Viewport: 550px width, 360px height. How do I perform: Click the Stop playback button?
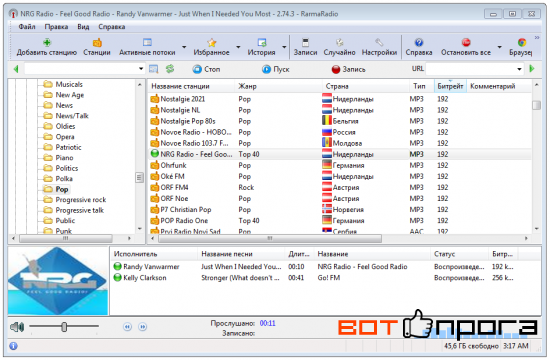click(206, 69)
